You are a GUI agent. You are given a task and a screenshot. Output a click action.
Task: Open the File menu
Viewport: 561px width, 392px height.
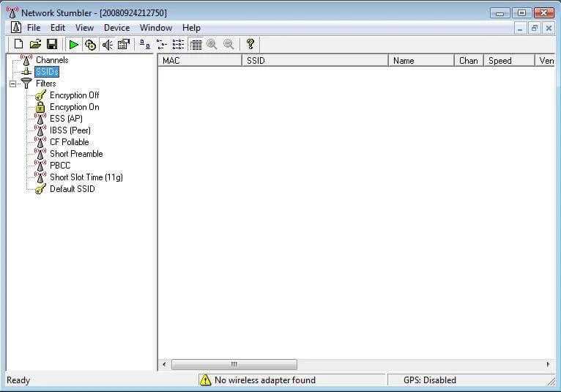click(34, 28)
